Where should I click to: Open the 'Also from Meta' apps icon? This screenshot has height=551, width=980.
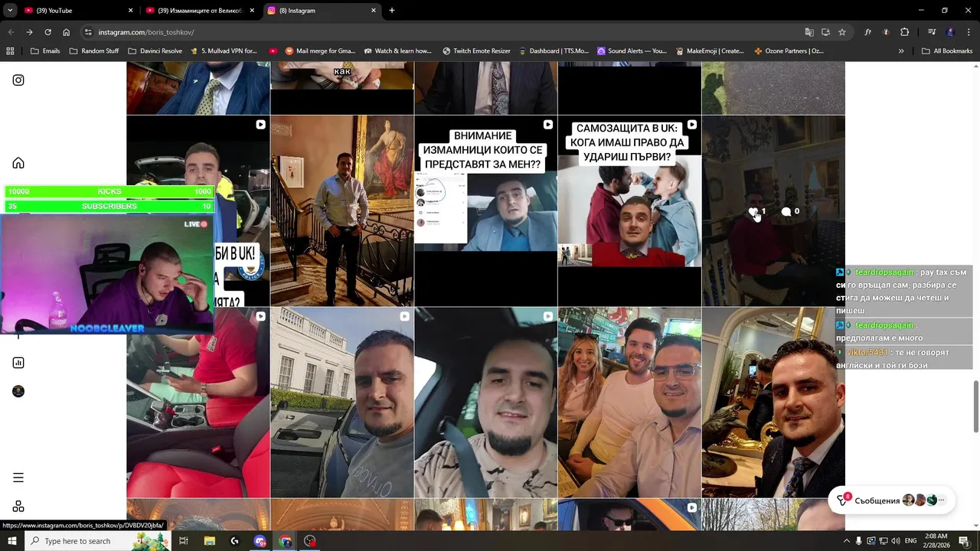(18, 507)
